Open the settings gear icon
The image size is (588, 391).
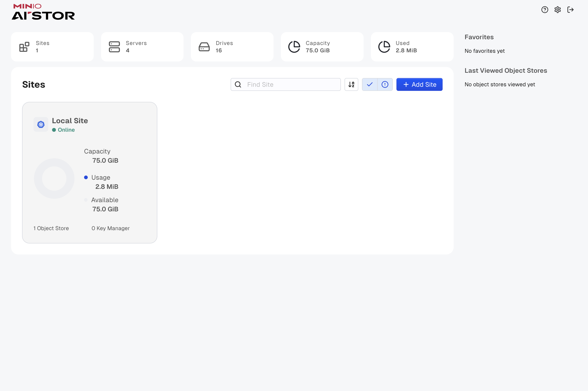tap(557, 10)
